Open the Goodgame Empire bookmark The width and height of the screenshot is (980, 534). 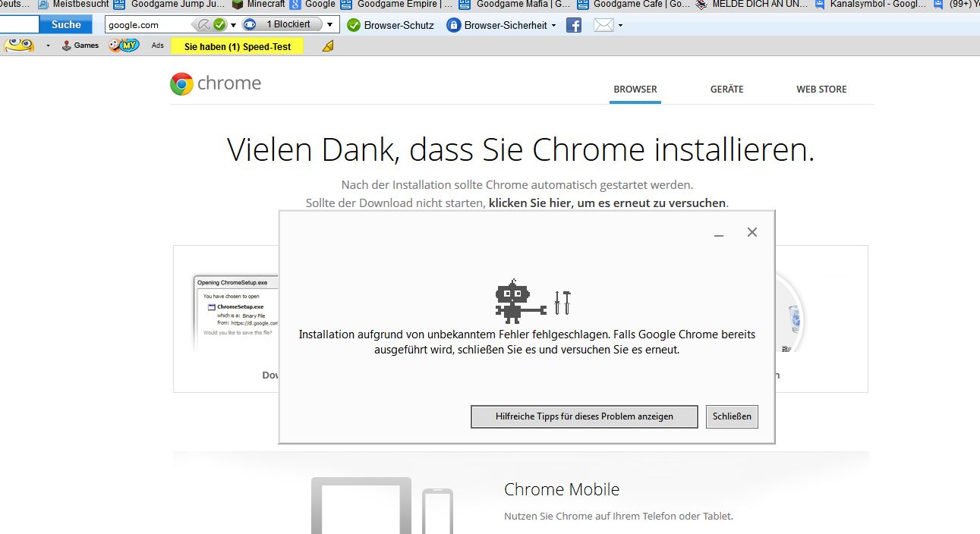coord(396,4)
